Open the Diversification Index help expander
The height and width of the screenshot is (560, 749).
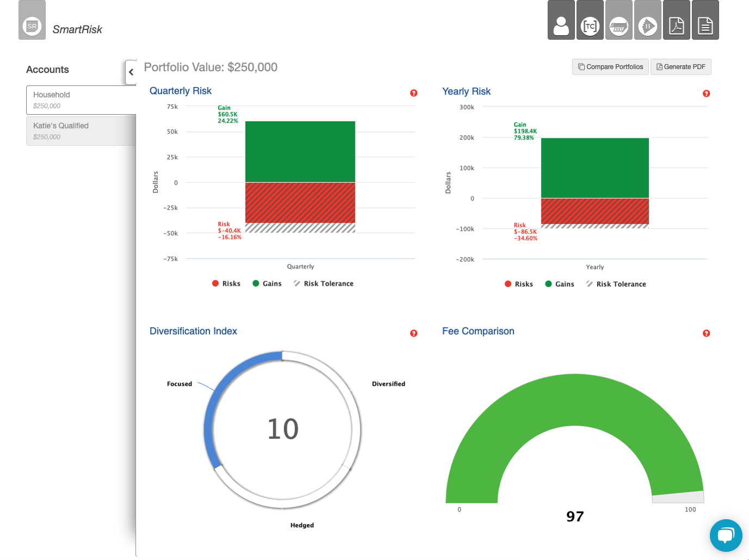click(x=414, y=333)
